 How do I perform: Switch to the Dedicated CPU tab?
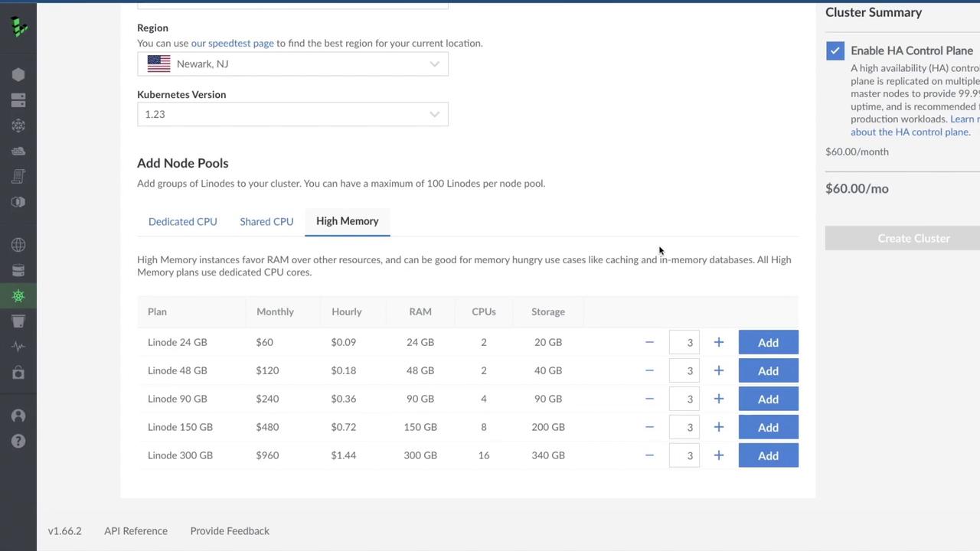pyautogui.click(x=182, y=221)
